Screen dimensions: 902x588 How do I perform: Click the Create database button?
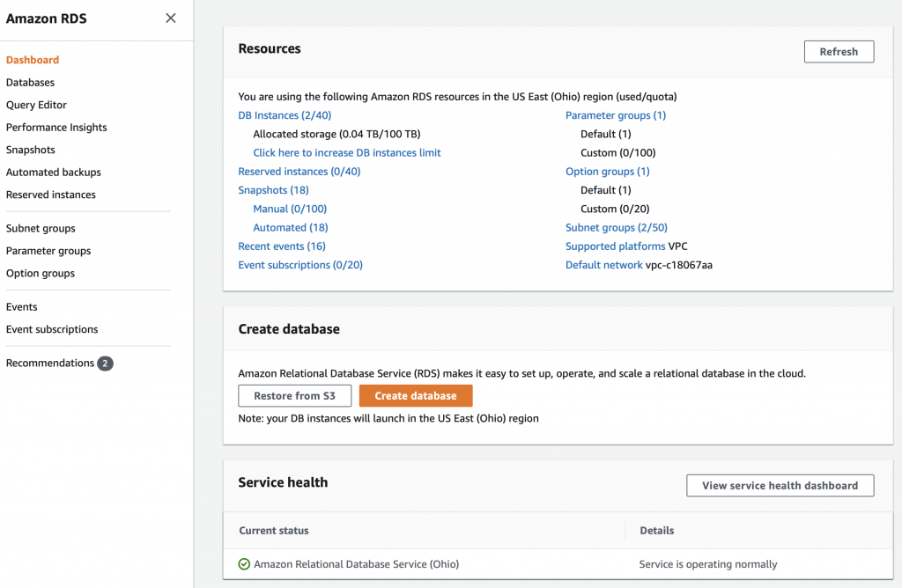coord(416,396)
